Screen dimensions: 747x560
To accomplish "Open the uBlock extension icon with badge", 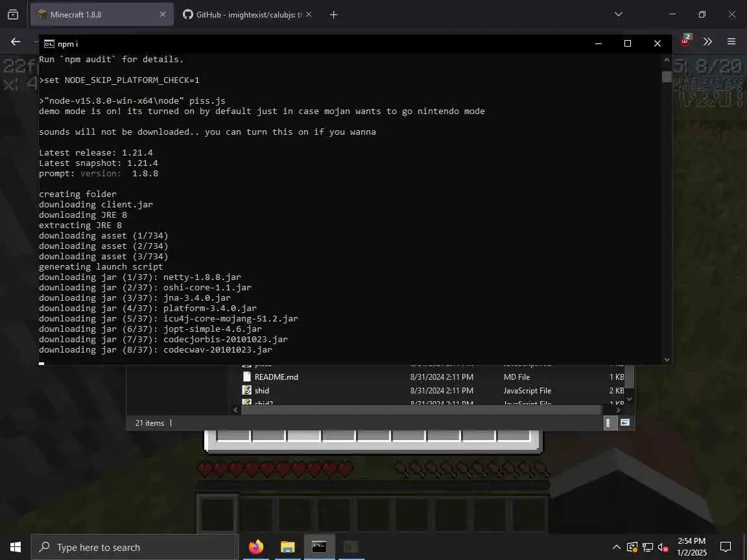I will tap(685, 41).
